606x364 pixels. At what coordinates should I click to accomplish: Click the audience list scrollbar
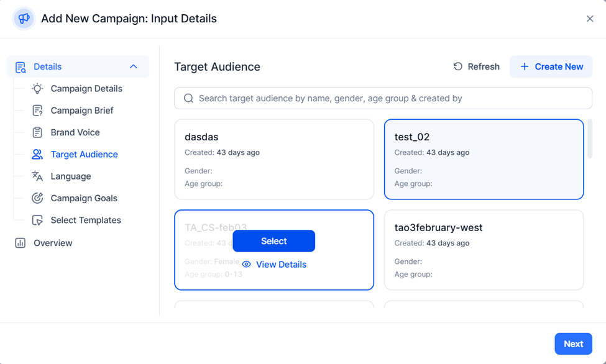coord(590,139)
